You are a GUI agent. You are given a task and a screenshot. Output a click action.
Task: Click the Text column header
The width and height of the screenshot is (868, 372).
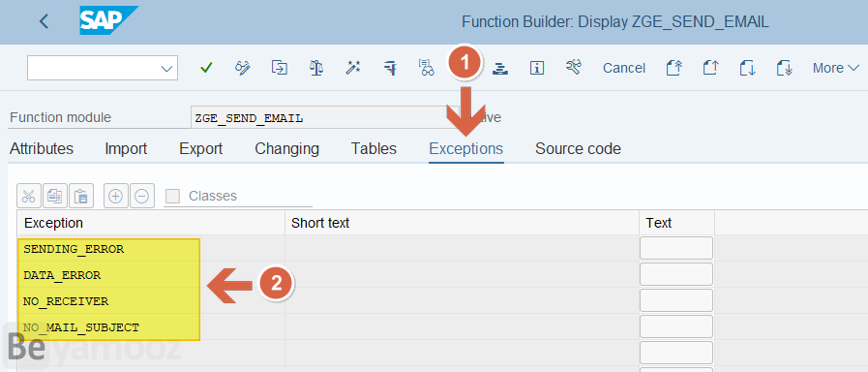click(677, 223)
